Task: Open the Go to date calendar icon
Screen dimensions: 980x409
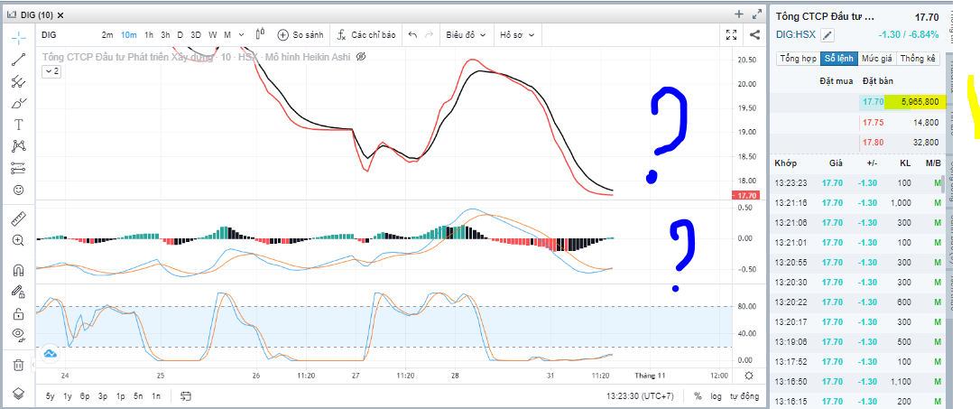Action: (186, 396)
